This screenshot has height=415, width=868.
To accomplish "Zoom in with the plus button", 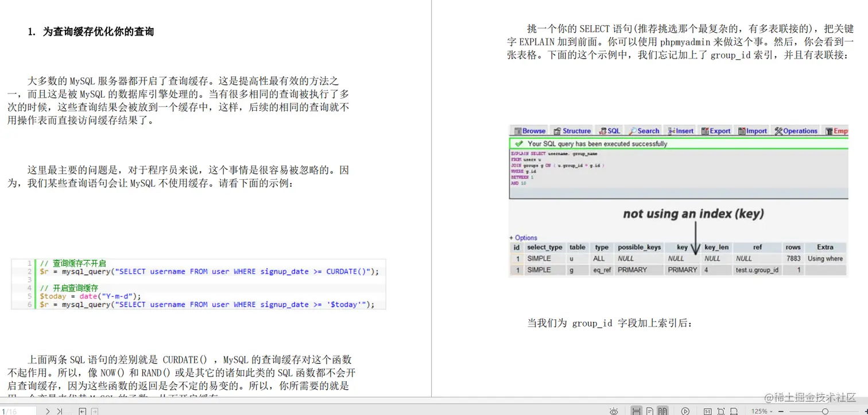I will [x=865, y=412].
